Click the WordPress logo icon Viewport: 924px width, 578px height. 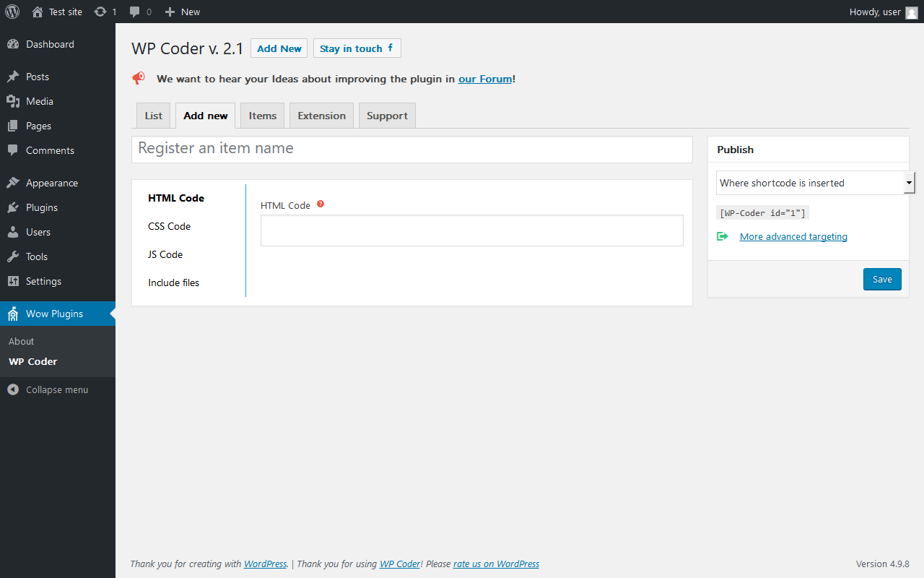point(12,12)
